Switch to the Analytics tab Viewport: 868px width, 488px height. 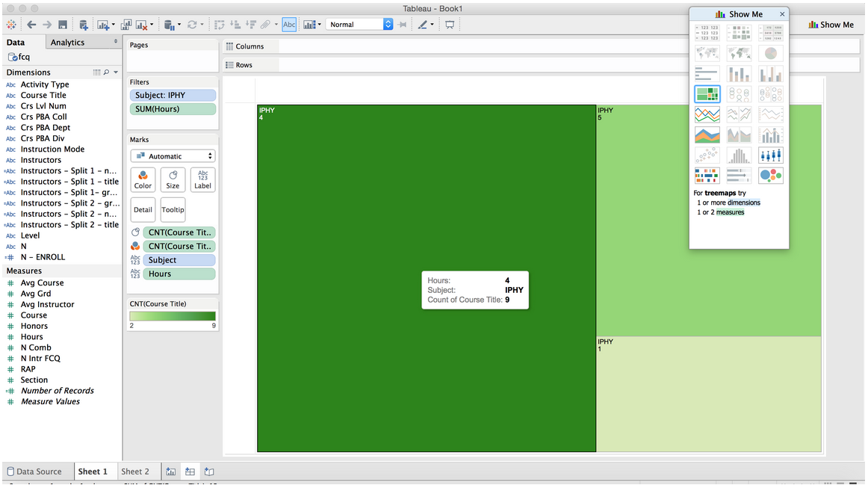click(x=67, y=43)
